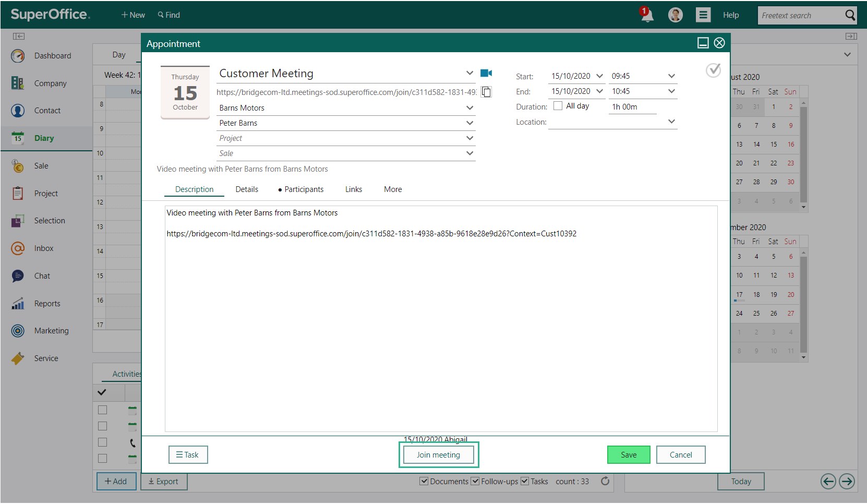
Task: Uncheck the Follow-ups filter checkbox
Action: pos(475,481)
